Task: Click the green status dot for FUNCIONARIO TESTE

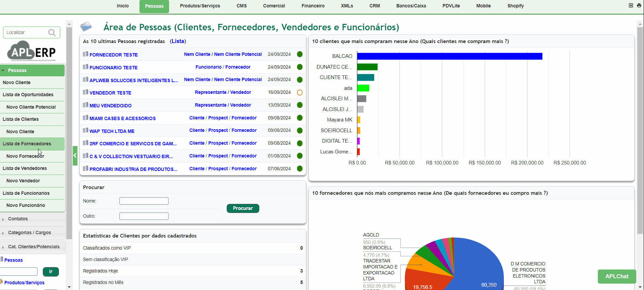Action: click(x=300, y=67)
